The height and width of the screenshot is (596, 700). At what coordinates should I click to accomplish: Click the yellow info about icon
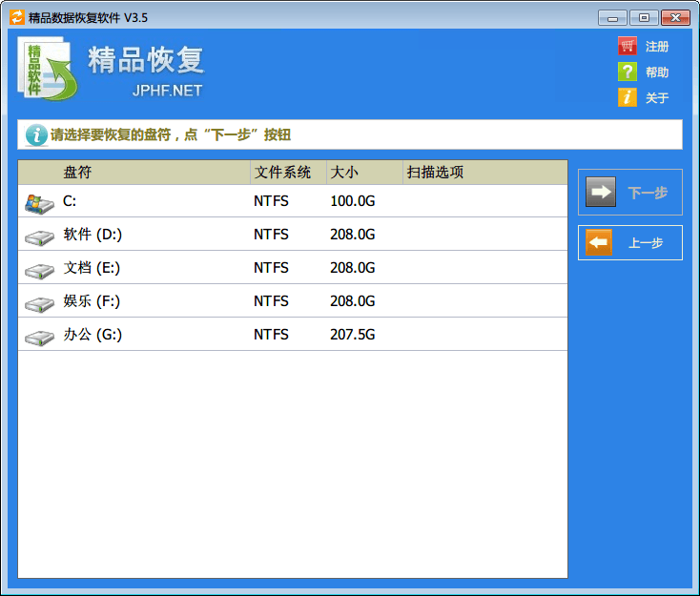tap(628, 97)
